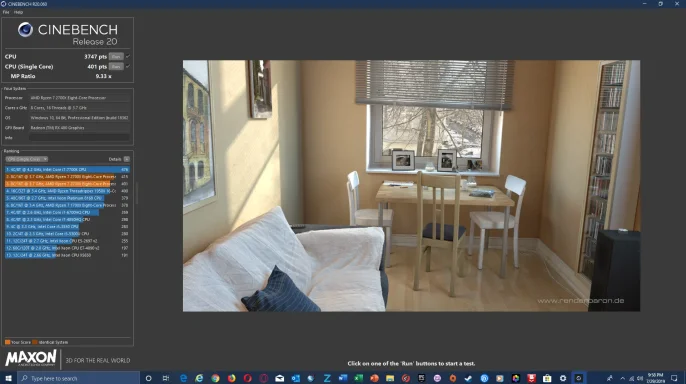686x384 pixels.
Task: Open Task View on the taskbar
Action: pos(166,378)
